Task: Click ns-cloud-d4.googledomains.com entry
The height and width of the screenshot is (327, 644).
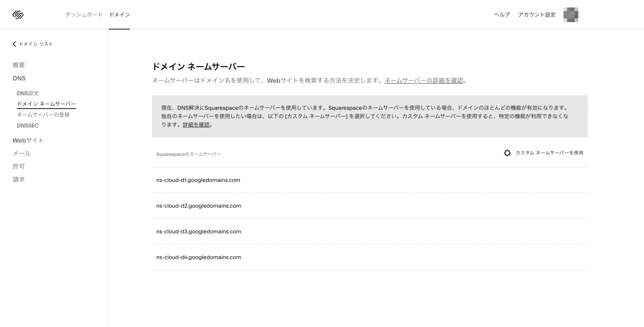Action: (x=370, y=257)
